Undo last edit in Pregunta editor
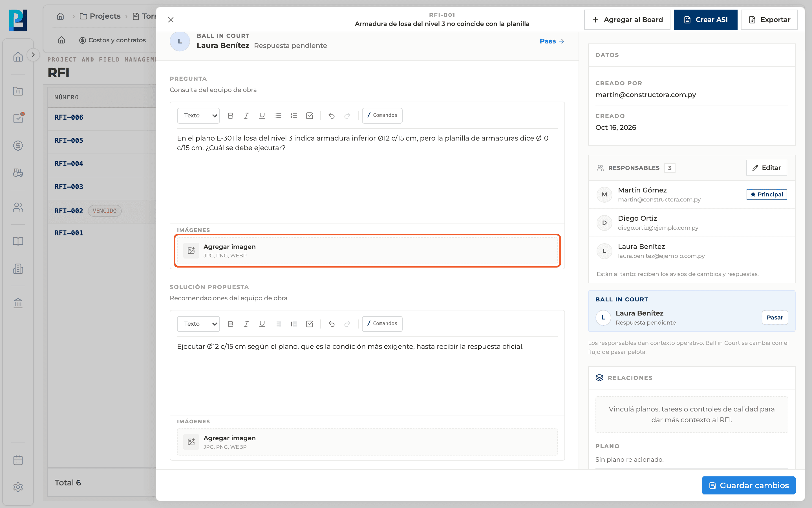Viewport: 812px width, 508px height. click(x=332, y=116)
